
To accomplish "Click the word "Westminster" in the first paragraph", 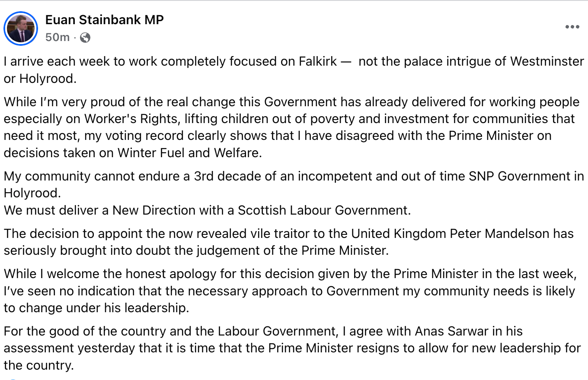I will [547, 61].
